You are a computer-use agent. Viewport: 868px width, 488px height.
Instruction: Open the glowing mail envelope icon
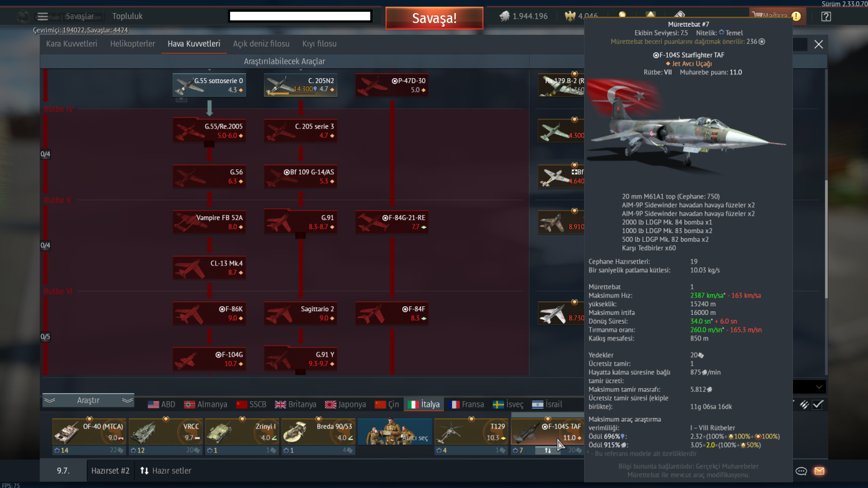[x=819, y=471]
